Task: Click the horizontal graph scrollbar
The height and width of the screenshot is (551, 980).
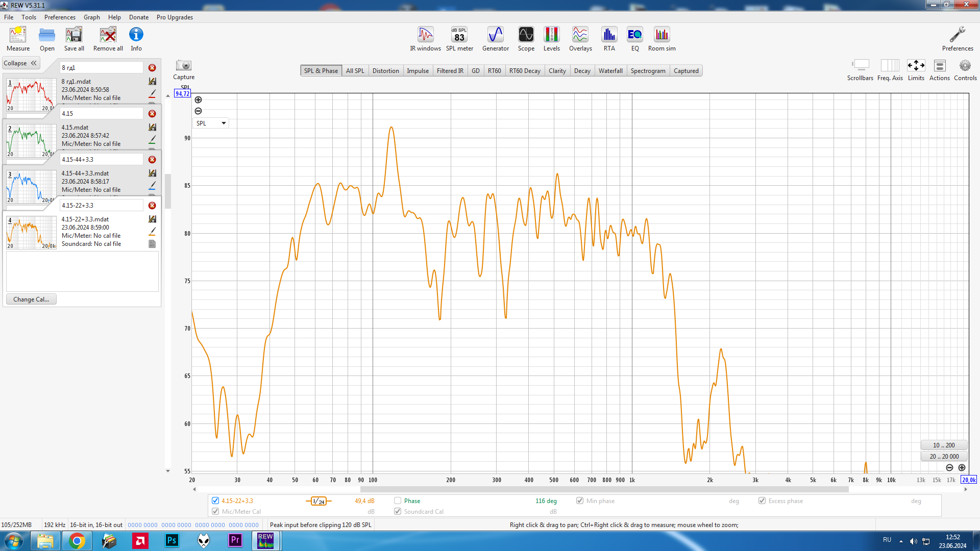Action: pyautogui.click(x=604, y=489)
